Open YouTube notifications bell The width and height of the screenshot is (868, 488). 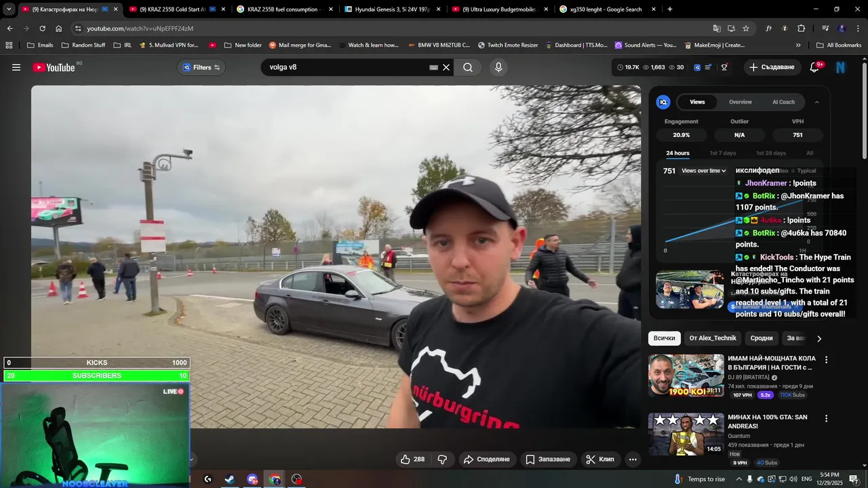pos(815,67)
